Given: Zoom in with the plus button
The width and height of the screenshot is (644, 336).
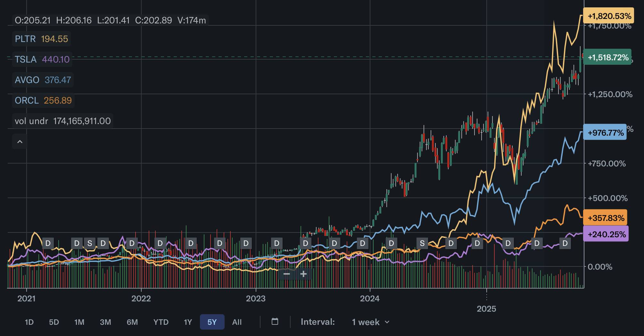Looking at the screenshot, I should click(x=303, y=274).
